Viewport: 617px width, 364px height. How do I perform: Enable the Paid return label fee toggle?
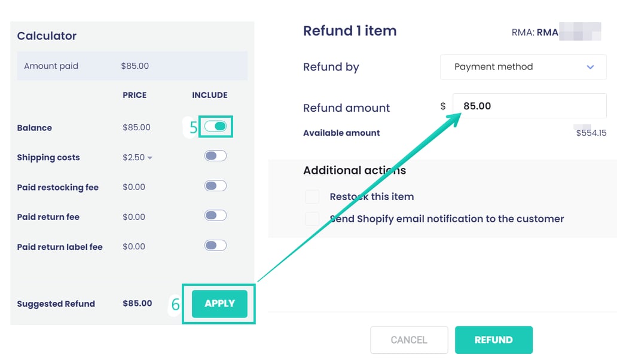215,246
